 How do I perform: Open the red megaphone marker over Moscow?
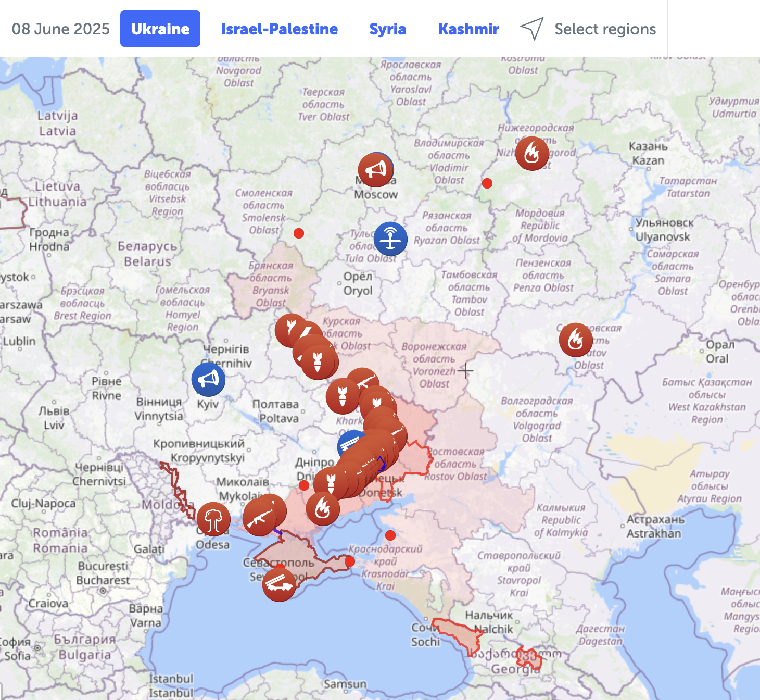[375, 170]
